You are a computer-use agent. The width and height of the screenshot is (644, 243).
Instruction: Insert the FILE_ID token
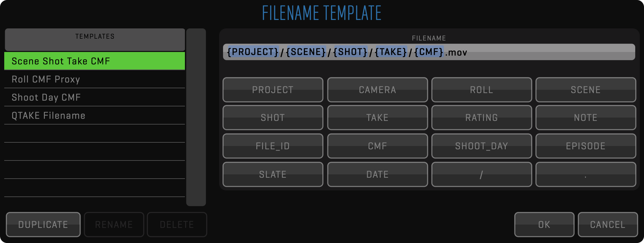click(273, 146)
